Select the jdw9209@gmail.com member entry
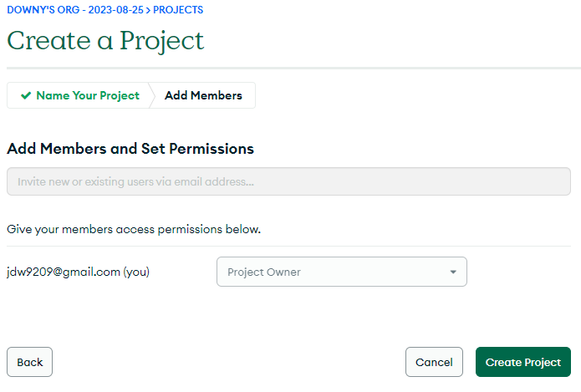Image resolution: width=581 pixels, height=392 pixels. (64, 272)
